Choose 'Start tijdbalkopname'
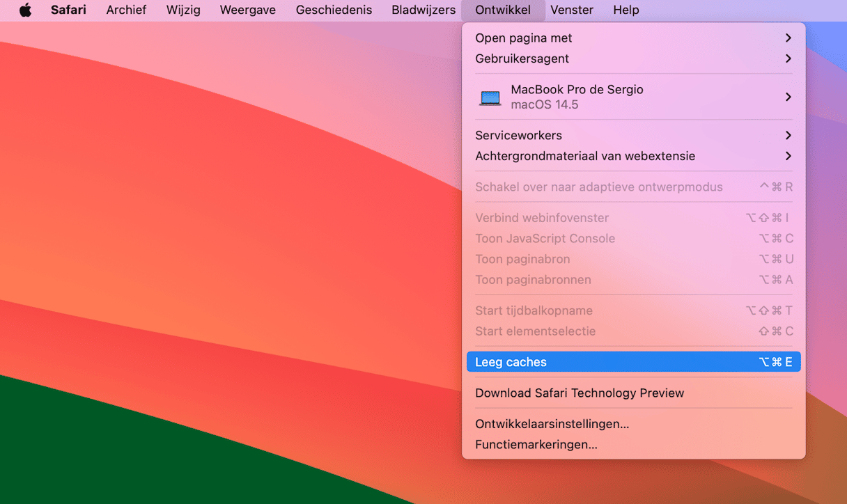 [634, 311]
